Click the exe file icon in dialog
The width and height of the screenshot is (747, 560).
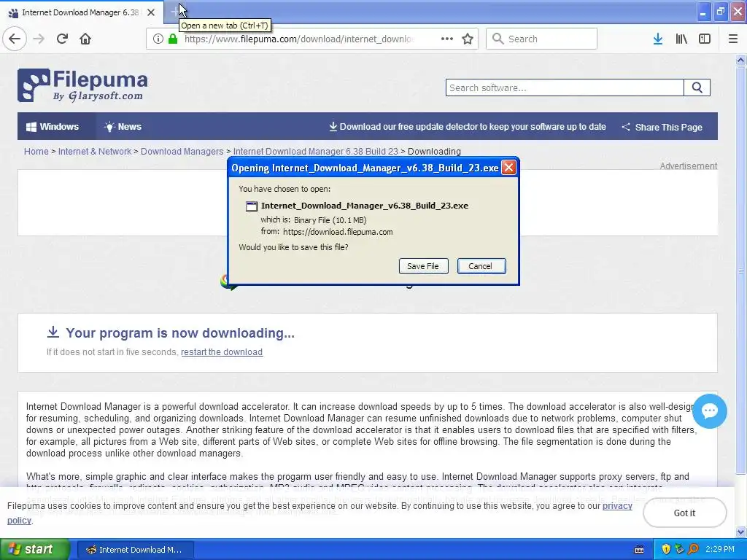[252, 206]
